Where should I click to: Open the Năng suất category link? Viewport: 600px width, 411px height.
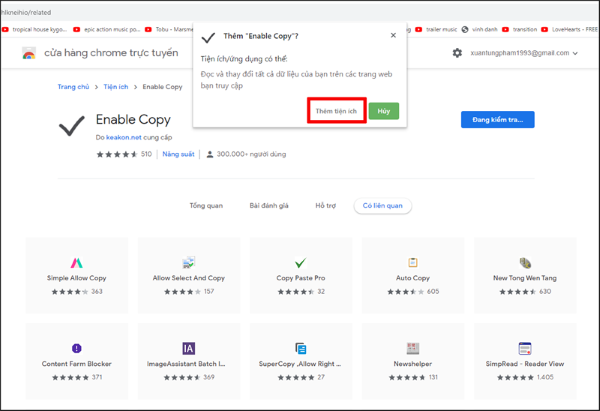coord(178,155)
